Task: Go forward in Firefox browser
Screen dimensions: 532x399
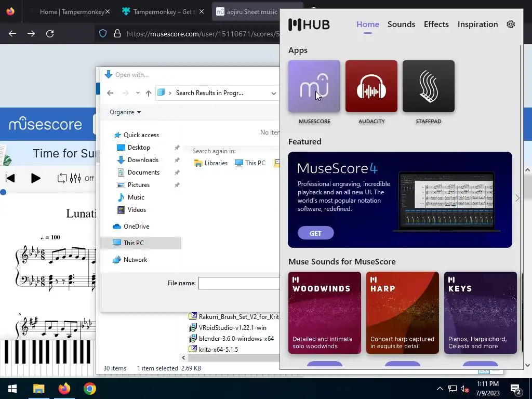Action: pos(31,34)
